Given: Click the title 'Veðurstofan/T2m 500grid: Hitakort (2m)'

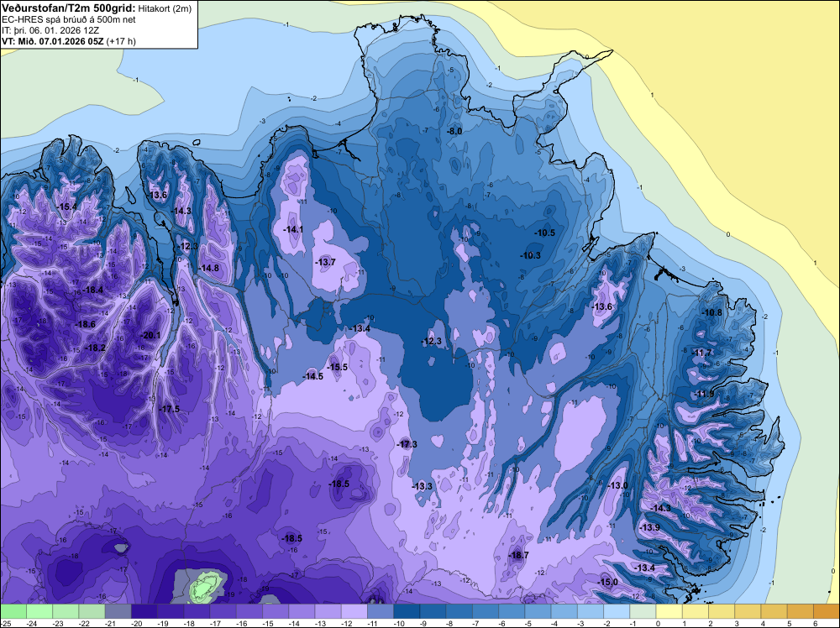Looking at the screenshot, I should coord(97,8).
